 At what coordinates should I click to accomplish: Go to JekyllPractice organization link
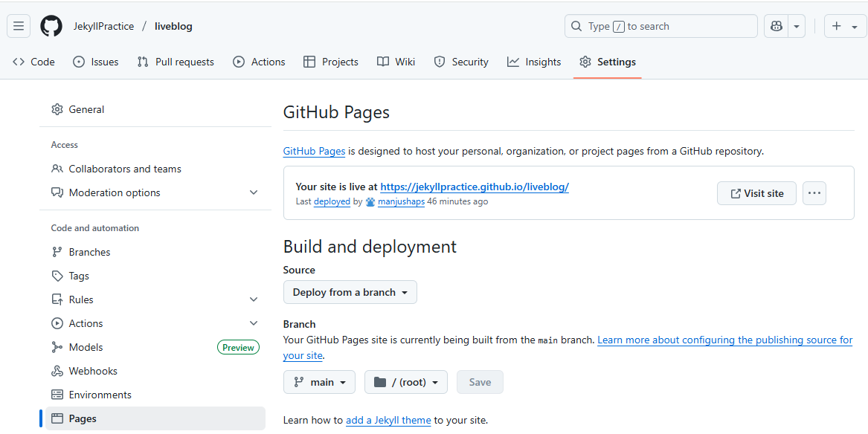coord(103,26)
